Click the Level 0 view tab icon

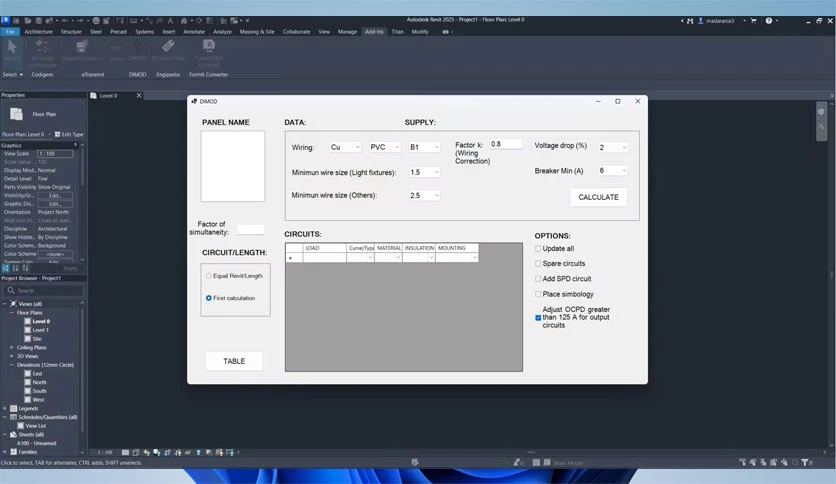tap(93, 96)
